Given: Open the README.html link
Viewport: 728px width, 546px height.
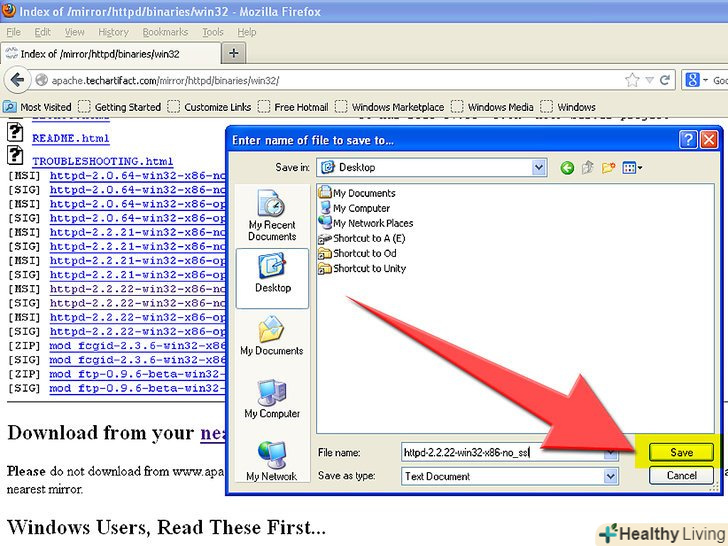Looking at the screenshot, I should [x=71, y=138].
